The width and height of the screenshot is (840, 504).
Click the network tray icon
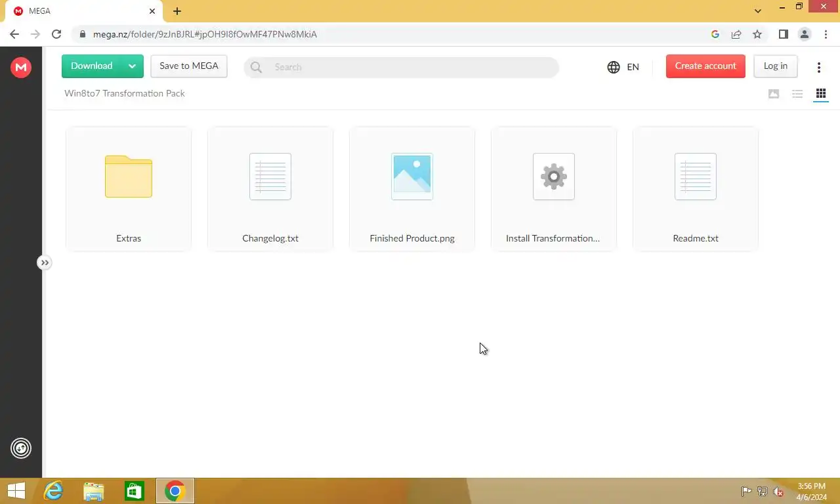click(x=763, y=492)
